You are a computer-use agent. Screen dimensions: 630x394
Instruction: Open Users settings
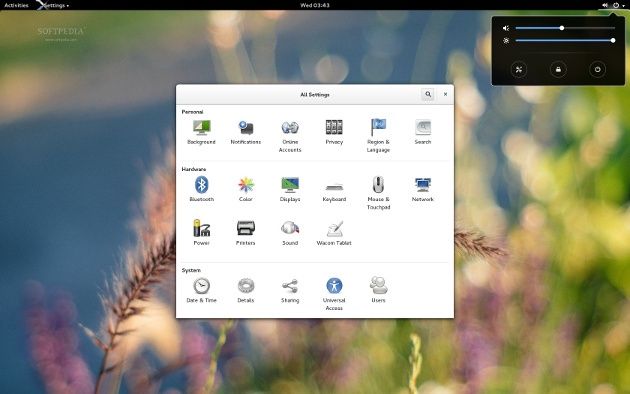coord(378,289)
